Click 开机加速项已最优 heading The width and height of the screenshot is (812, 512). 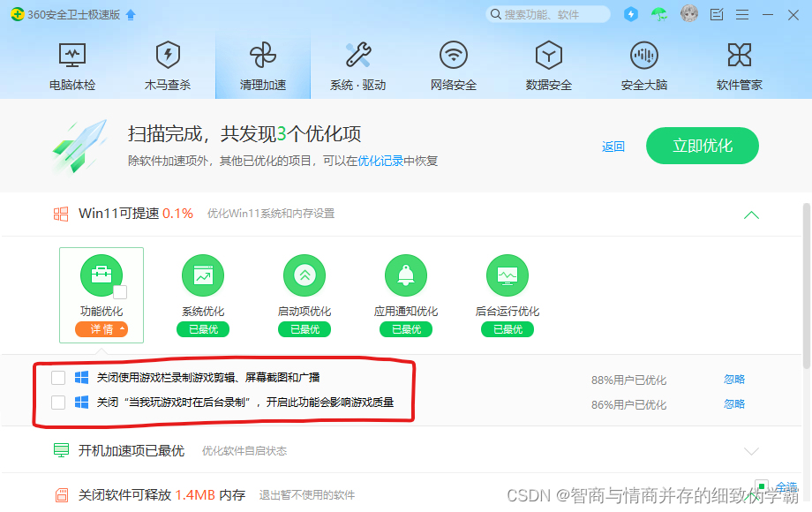click(131, 451)
